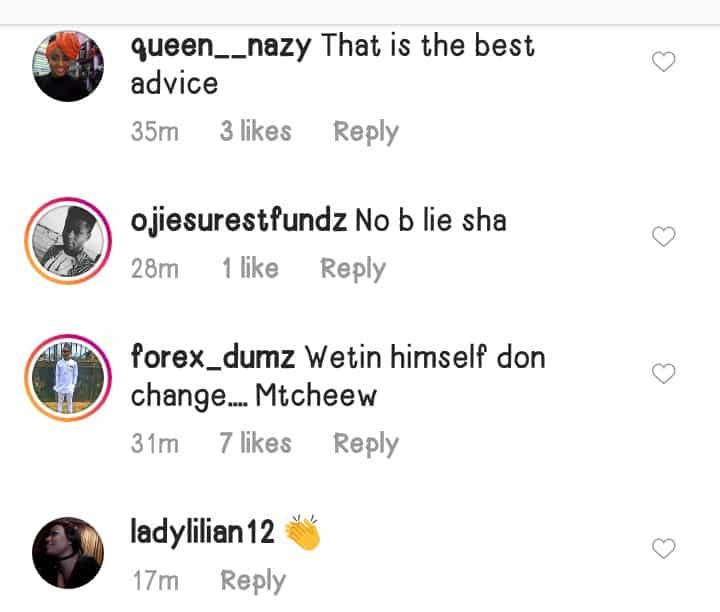The height and width of the screenshot is (612, 720).
Task: View the 3 likes on queen__nazy's comment
Action: pos(255,132)
